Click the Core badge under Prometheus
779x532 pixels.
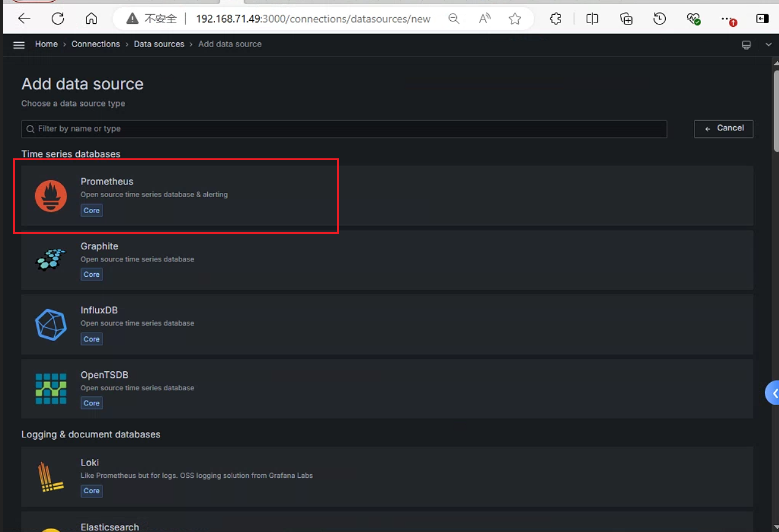click(x=92, y=210)
